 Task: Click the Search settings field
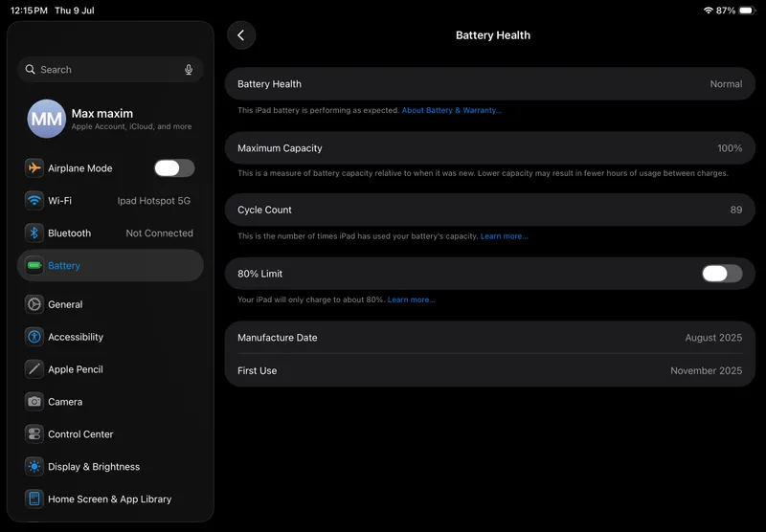click(110, 70)
